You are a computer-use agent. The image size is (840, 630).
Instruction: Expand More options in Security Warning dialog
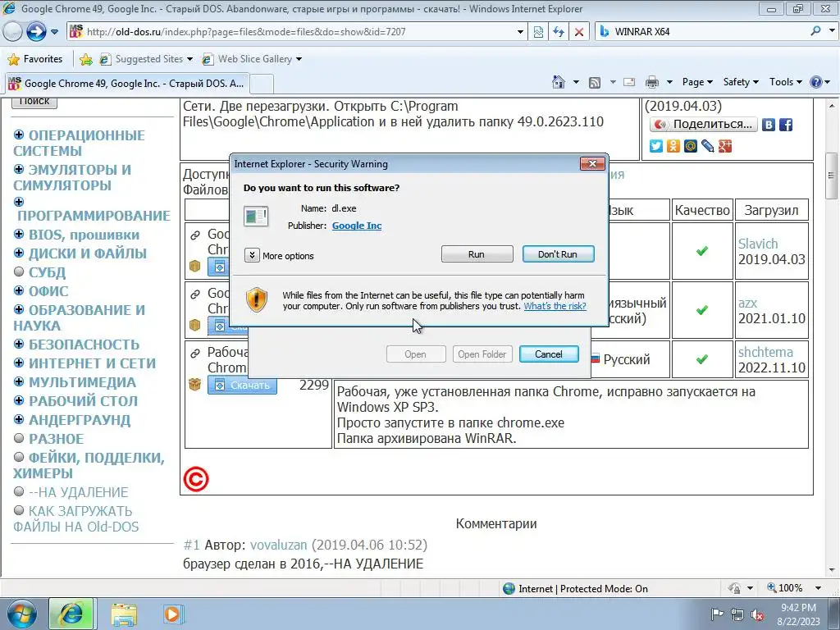(x=252, y=256)
